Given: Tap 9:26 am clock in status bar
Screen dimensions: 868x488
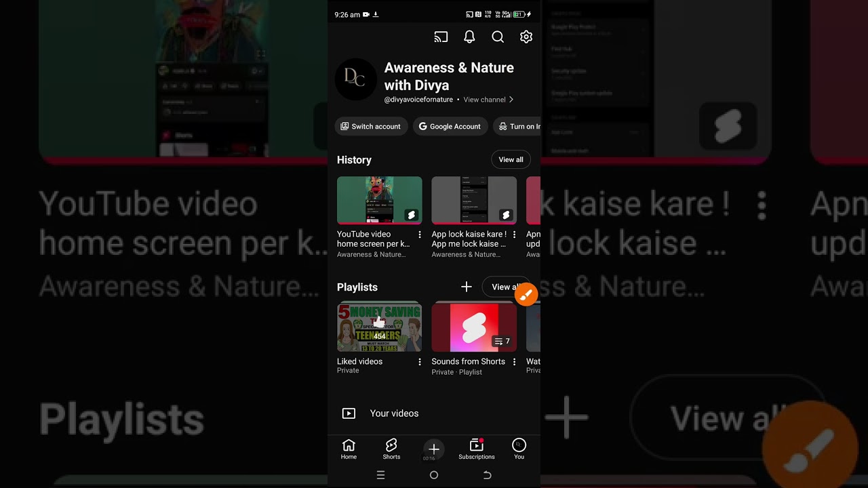Looking at the screenshot, I should 347,14.
